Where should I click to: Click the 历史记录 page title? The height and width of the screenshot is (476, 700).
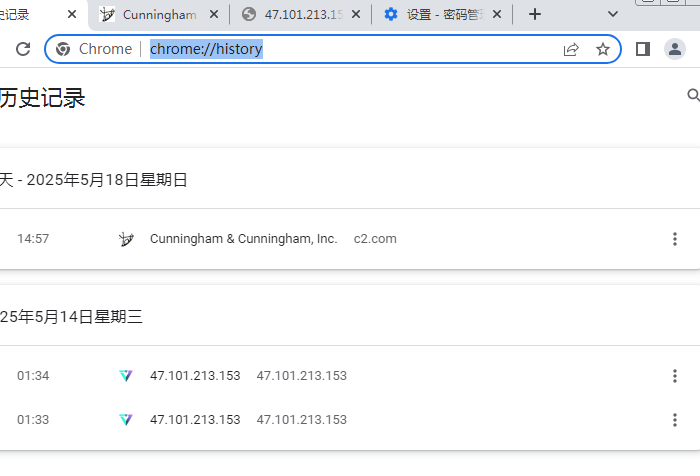point(42,98)
